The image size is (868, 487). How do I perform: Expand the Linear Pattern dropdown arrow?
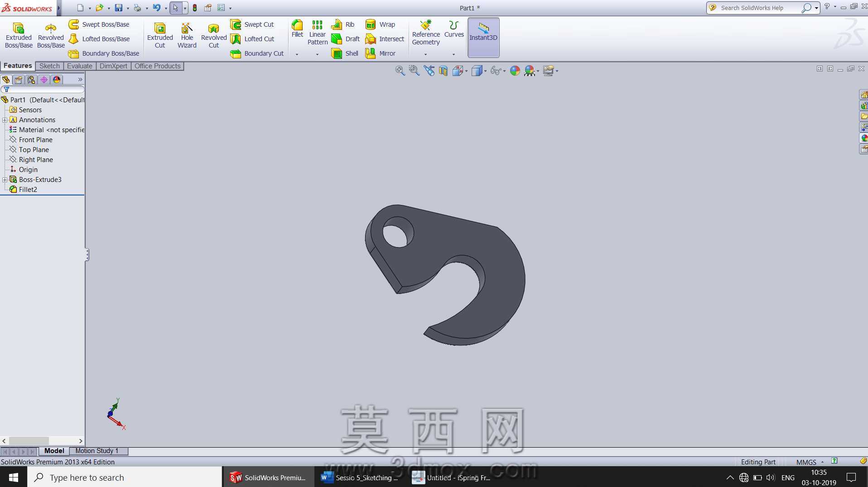(x=317, y=54)
